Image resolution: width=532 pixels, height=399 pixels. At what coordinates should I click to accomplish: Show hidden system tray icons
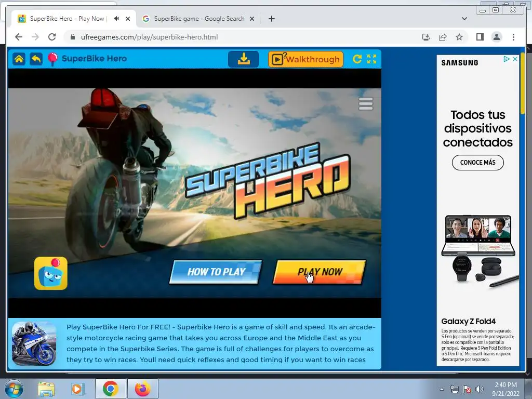tap(442, 389)
